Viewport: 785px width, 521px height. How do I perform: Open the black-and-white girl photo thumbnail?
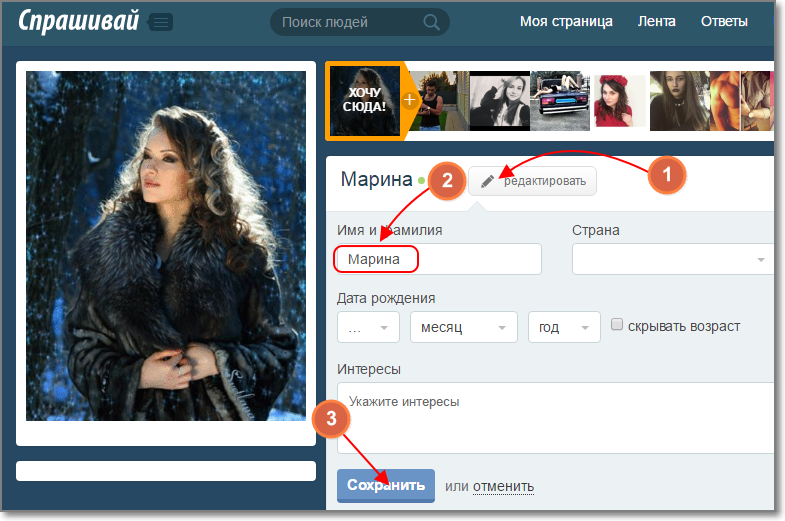499,101
